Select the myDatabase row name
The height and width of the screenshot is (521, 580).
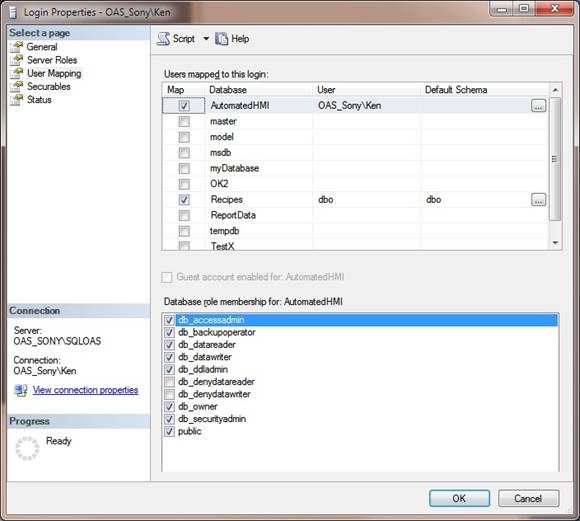(x=235, y=168)
